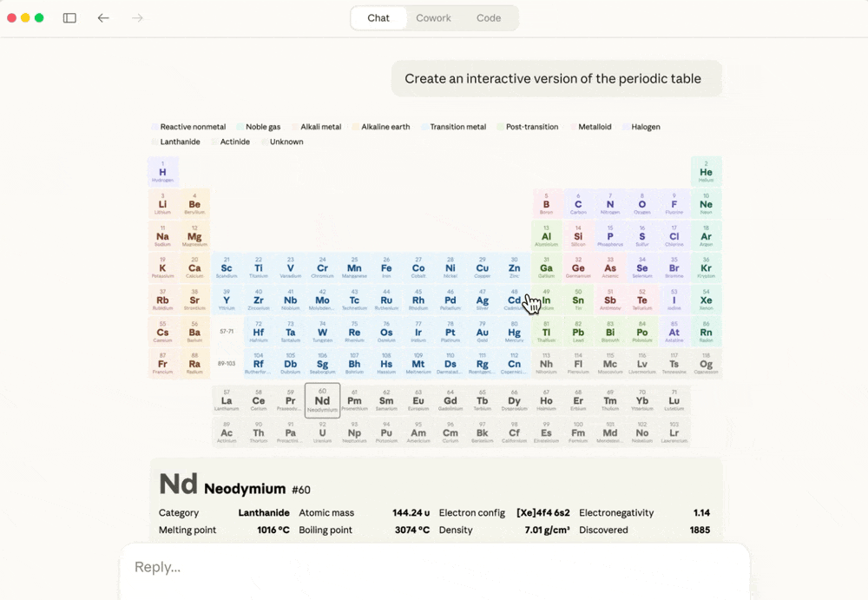Expand the 89-103 actinide placeholder cell
868x600 pixels.
(227, 364)
